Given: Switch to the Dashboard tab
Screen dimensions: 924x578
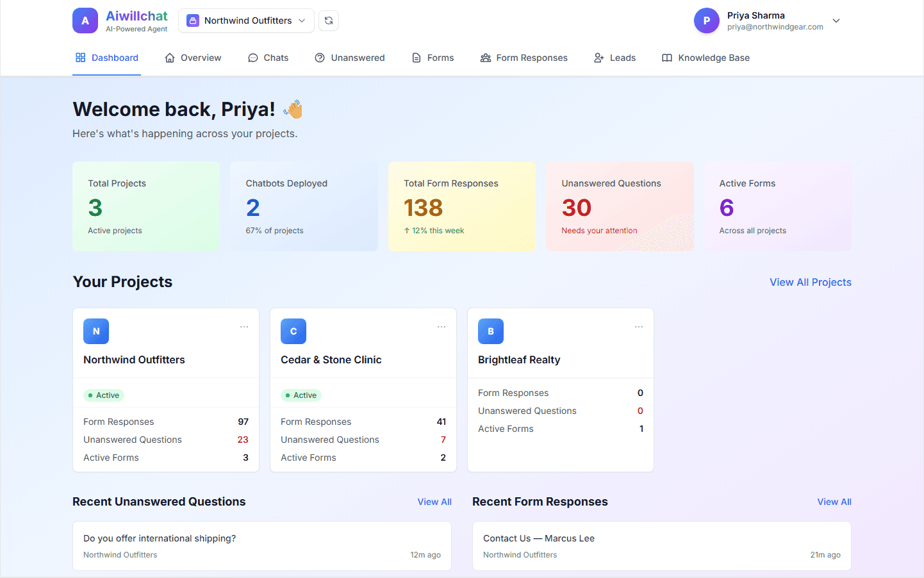Looking at the screenshot, I should [x=106, y=58].
